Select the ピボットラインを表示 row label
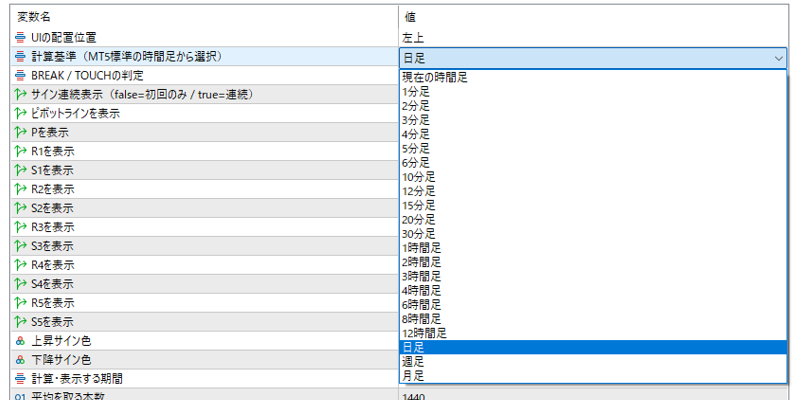 [x=76, y=114]
